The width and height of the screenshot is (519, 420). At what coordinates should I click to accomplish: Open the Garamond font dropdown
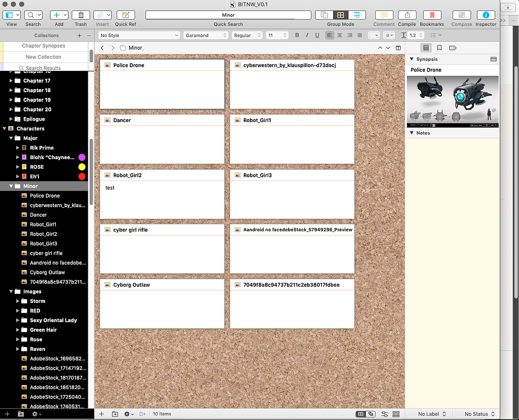point(205,35)
